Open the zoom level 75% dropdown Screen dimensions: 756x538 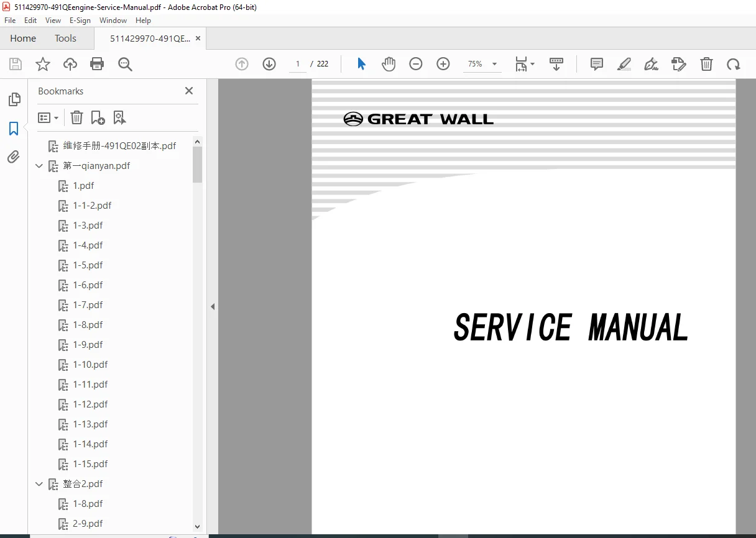tap(494, 64)
